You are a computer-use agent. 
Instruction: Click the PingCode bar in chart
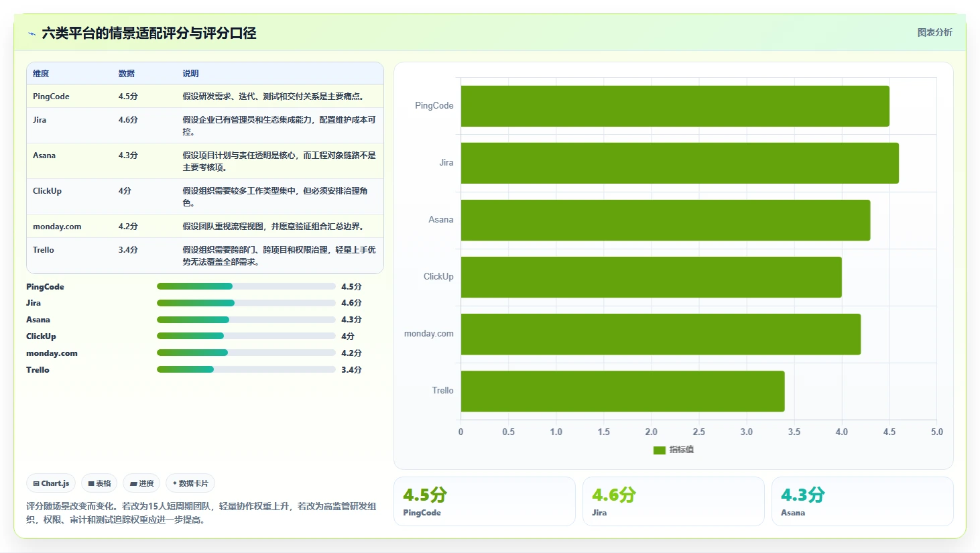[675, 106]
